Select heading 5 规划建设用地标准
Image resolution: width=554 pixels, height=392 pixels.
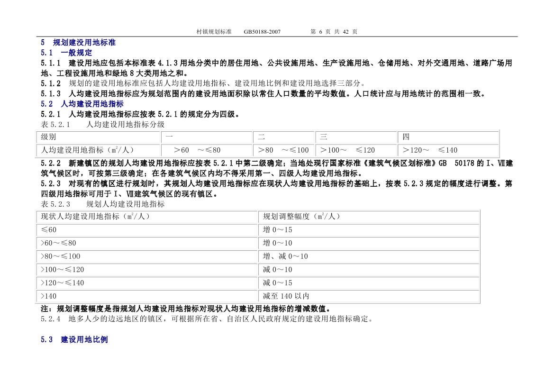[78, 42]
